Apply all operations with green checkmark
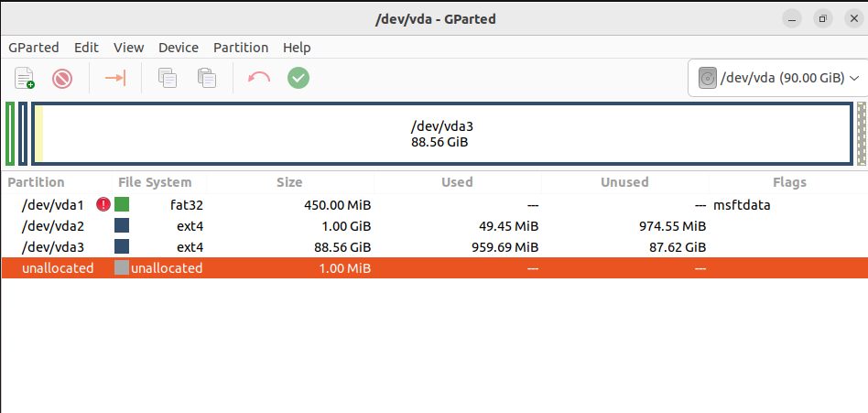This screenshot has width=868, height=413. coord(298,78)
